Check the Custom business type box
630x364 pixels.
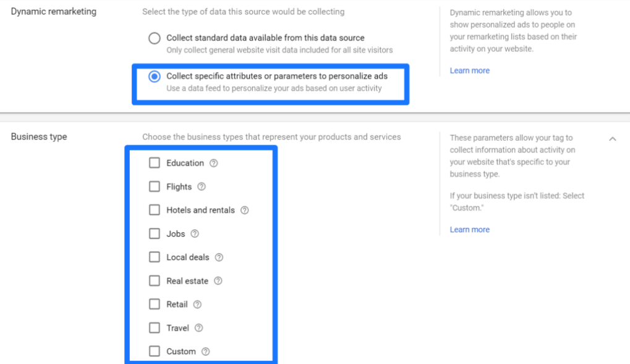(155, 351)
